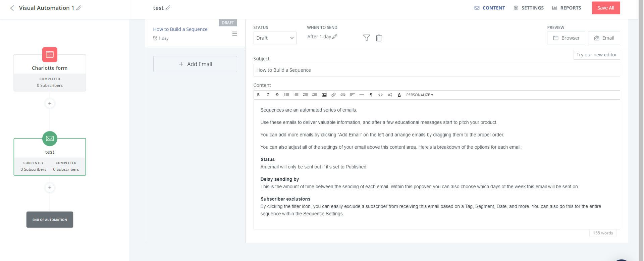Insert an image into the email
644x261 pixels.
point(324,95)
